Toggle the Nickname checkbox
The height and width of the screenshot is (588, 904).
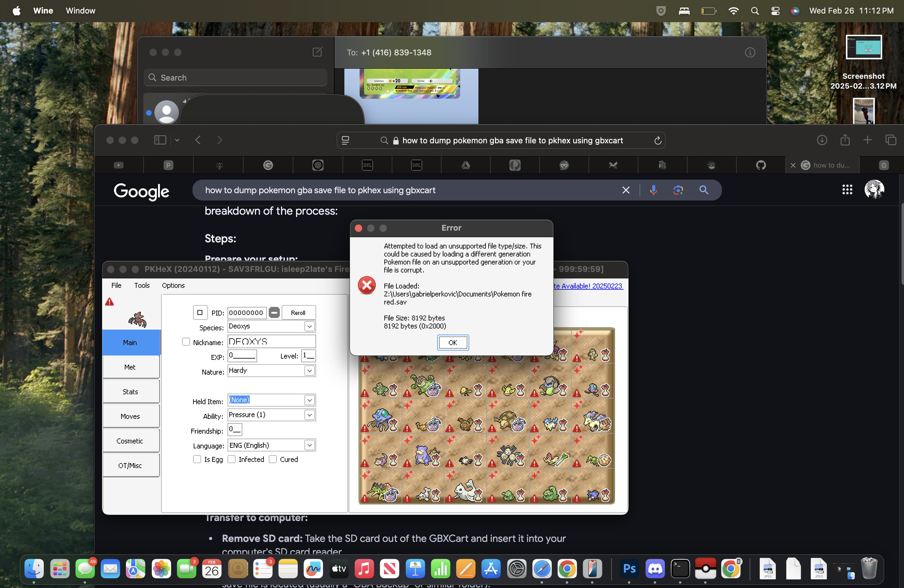coord(186,342)
